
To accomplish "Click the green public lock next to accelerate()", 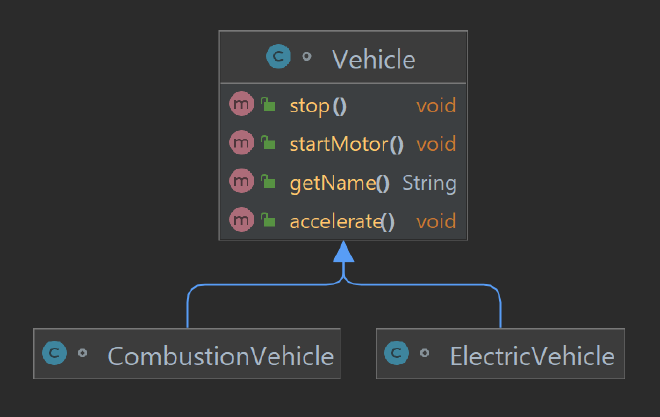I will (x=268, y=220).
